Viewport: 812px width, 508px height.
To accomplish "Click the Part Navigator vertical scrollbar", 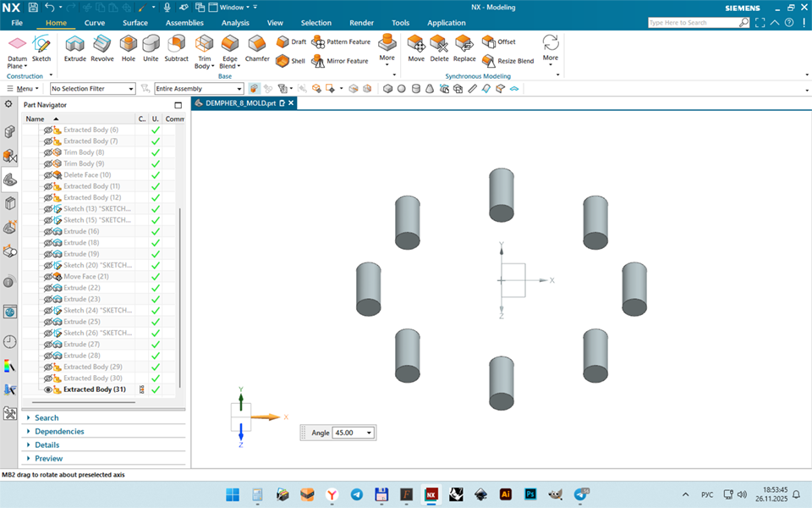I will (x=179, y=298).
